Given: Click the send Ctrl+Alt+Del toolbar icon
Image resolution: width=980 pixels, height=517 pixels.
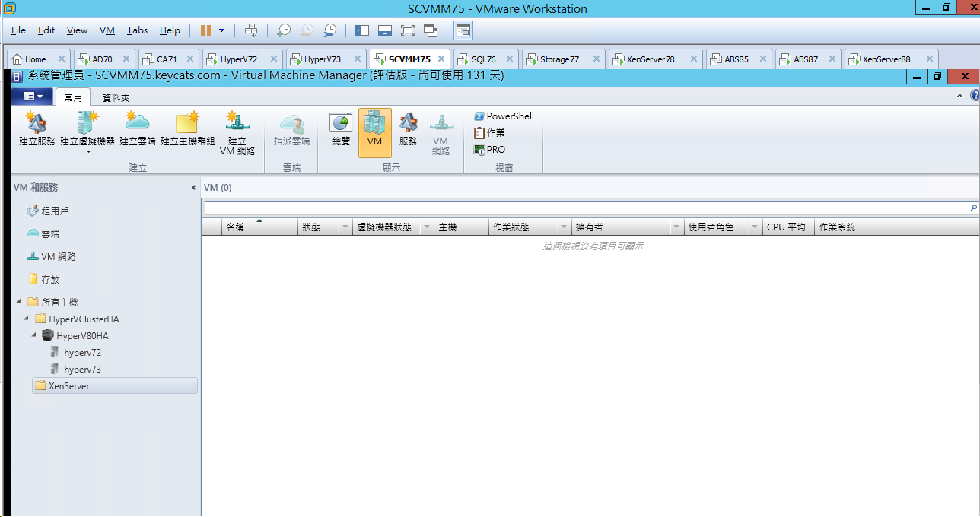Looking at the screenshot, I should (x=251, y=30).
